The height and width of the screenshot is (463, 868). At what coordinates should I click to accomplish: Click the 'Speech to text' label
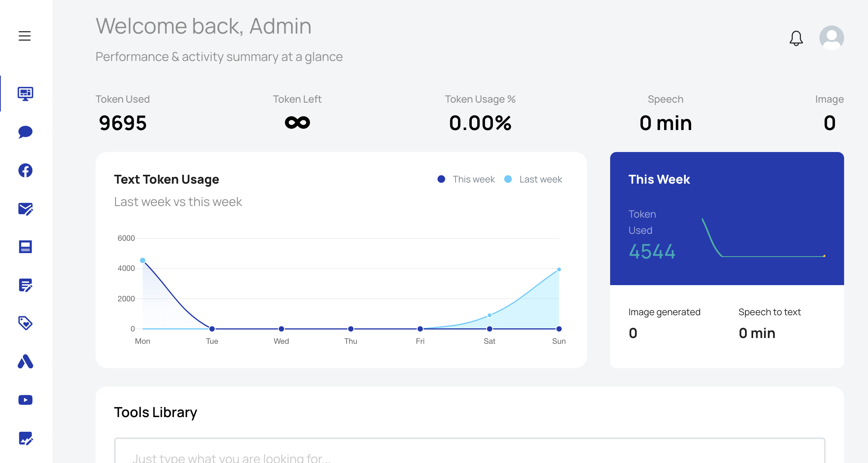point(770,312)
